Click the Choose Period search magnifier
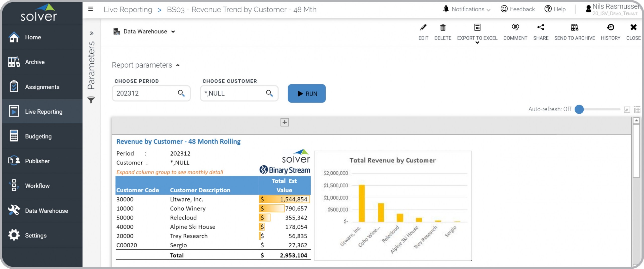 tap(181, 93)
